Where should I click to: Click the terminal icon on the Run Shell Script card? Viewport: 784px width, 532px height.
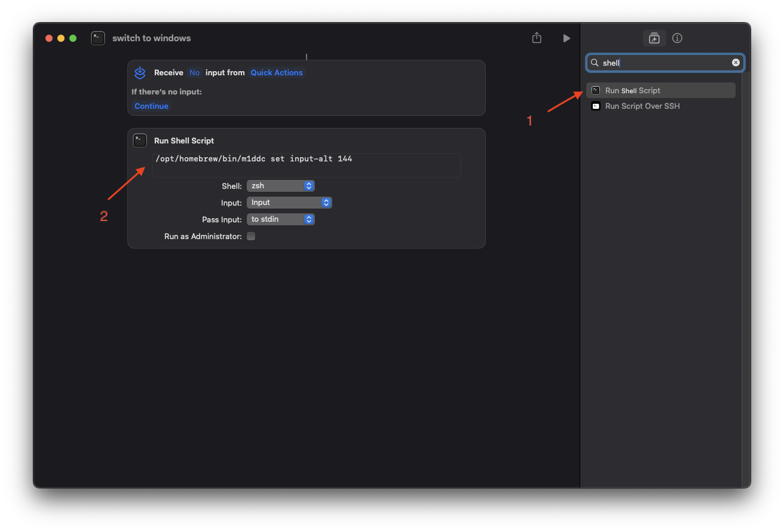(140, 140)
